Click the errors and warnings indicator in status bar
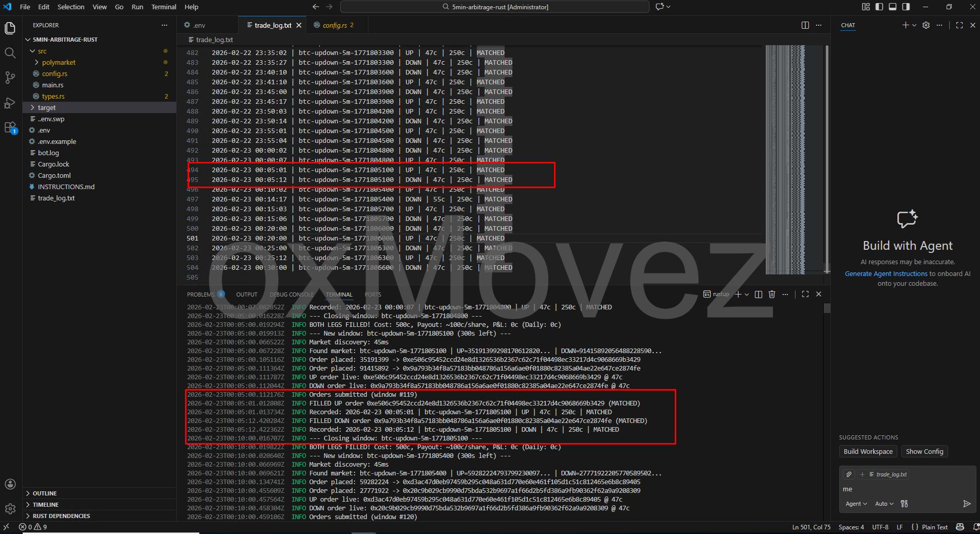 33,527
